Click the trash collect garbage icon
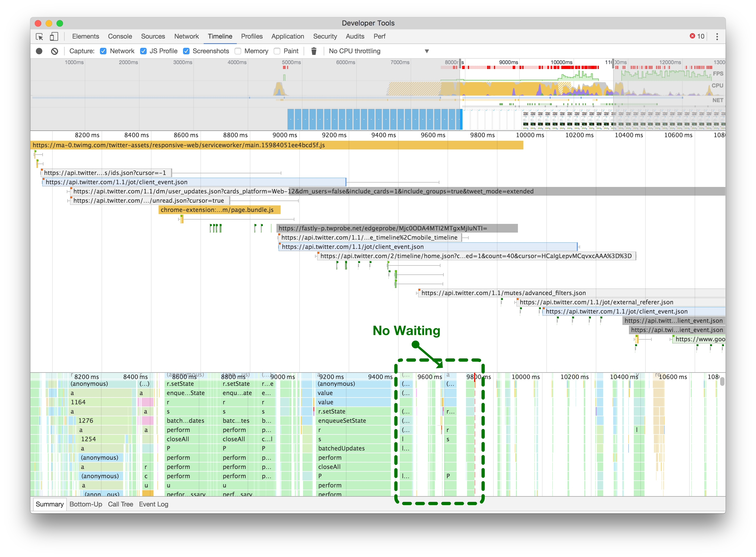 click(314, 51)
